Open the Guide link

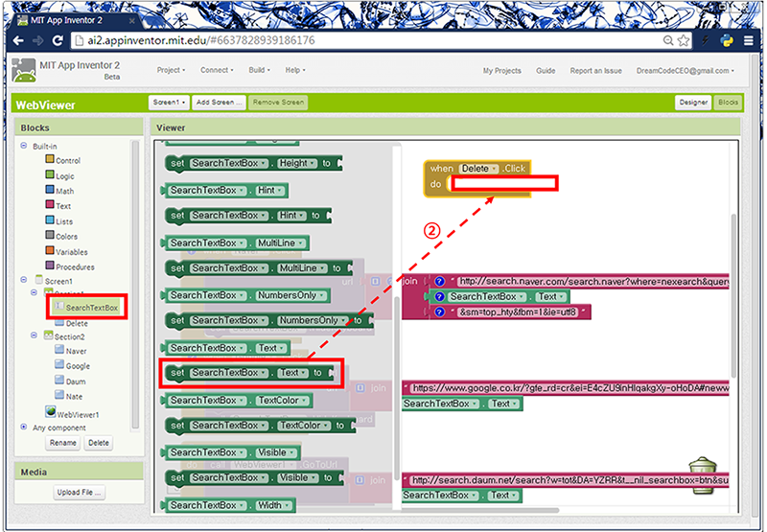coord(546,71)
